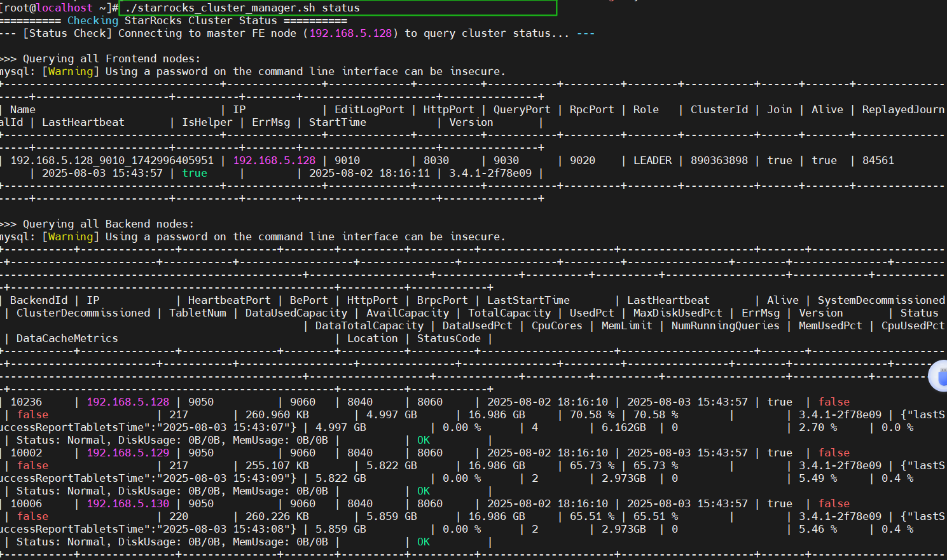Click the RpcPort value 9020
The width and height of the screenshot is (947, 560).
tap(583, 160)
